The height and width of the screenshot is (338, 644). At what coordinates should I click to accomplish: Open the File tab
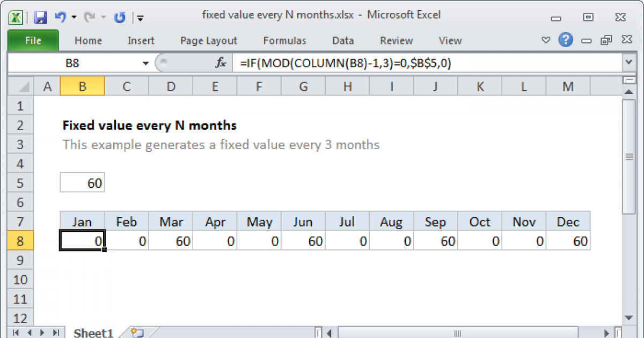(33, 40)
